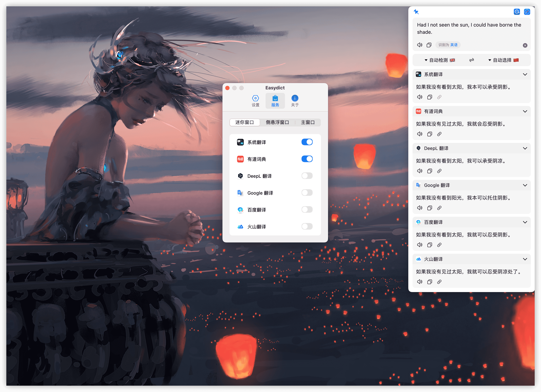Collapse the 百度翻译 result section
The width and height of the screenshot is (541, 392).
[x=525, y=222]
